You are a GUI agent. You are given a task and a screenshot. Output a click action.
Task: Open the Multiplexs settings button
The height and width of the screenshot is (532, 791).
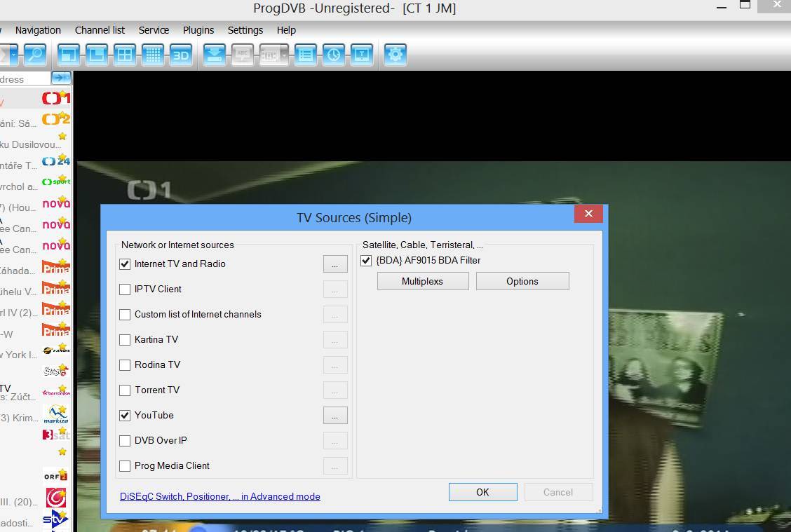tap(423, 281)
